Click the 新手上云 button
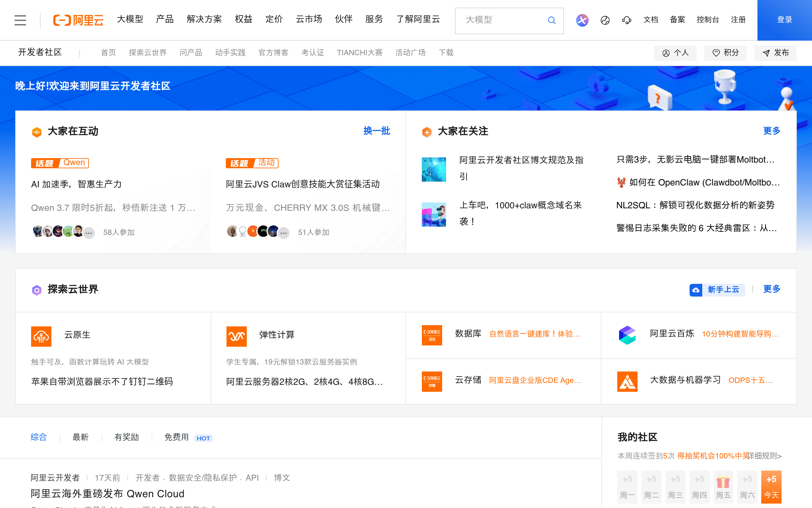 pos(717,290)
